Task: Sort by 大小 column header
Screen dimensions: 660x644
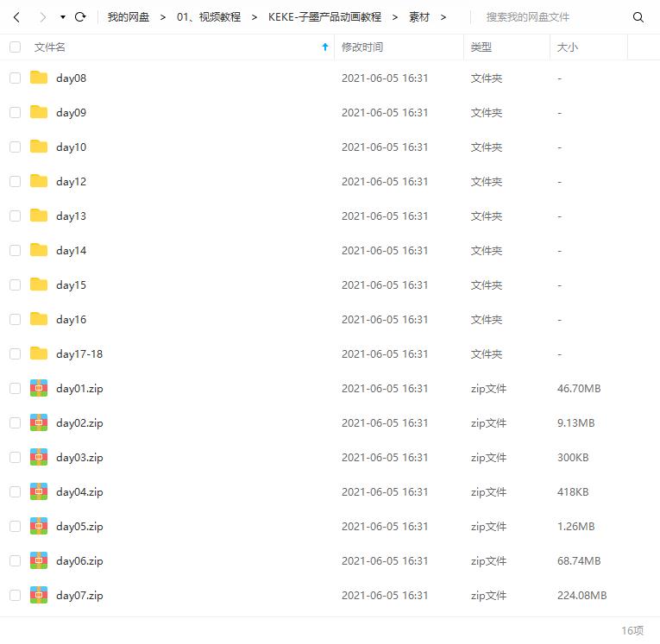Action: click(x=568, y=47)
